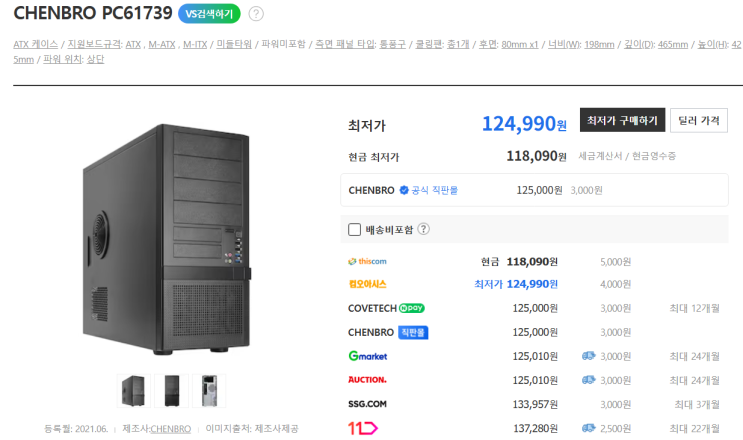Click 최대 3개월 installment text in SSG.COM row
The height and width of the screenshot is (440, 743).
(697, 404)
